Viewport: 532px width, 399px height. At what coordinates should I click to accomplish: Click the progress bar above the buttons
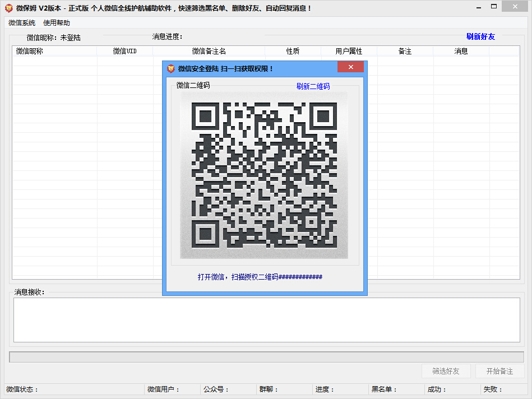click(266, 354)
